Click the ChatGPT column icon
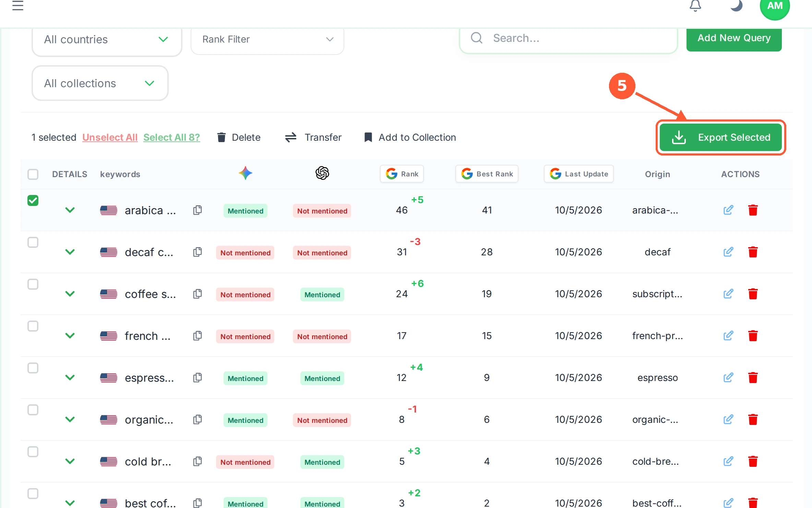The image size is (812, 508). (322, 173)
